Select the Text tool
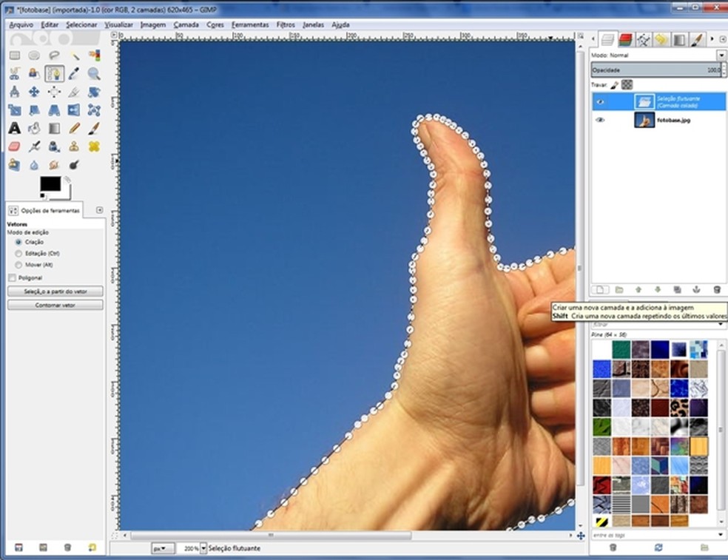Image resolution: width=728 pixels, height=560 pixels. [x=15, y=129]
